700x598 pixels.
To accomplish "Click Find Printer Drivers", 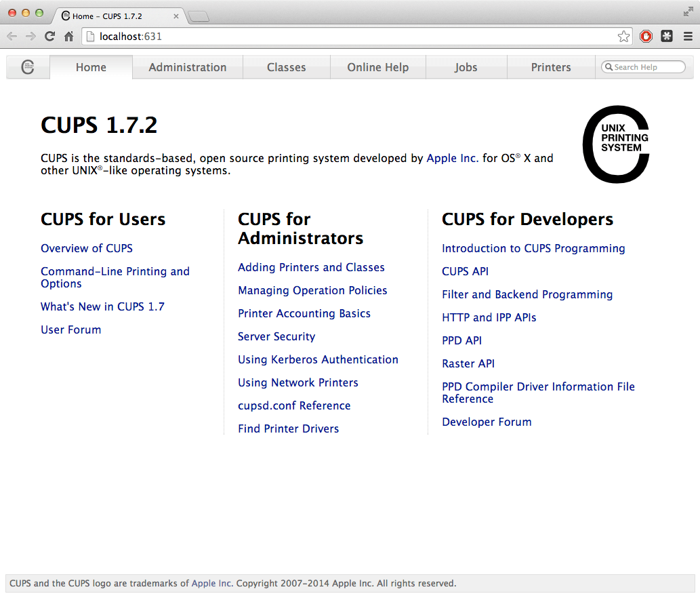I will tap(289, 428).
